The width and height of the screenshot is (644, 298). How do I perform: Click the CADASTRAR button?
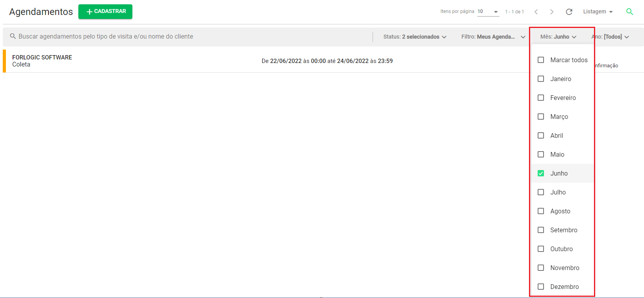click(105, 11)
